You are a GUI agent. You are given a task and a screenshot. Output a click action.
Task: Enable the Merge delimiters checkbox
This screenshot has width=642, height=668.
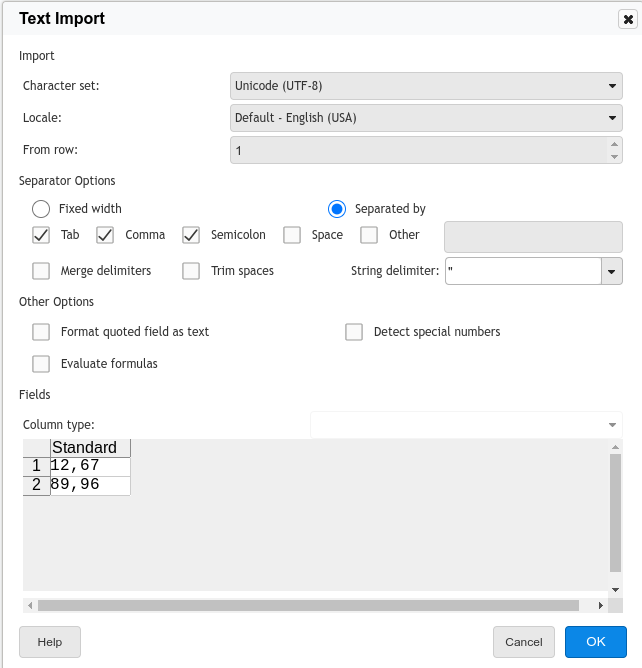tap(41, 271)
